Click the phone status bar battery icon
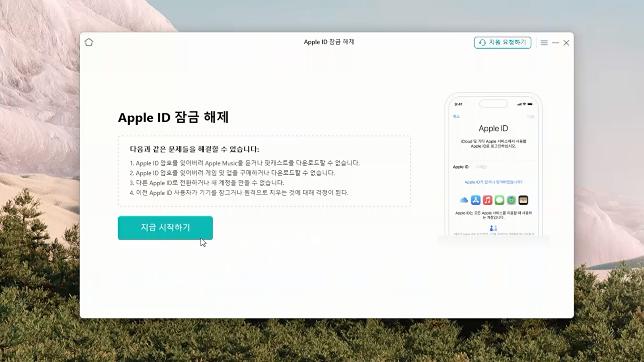 pyautogui.click(x=530, y=104)
